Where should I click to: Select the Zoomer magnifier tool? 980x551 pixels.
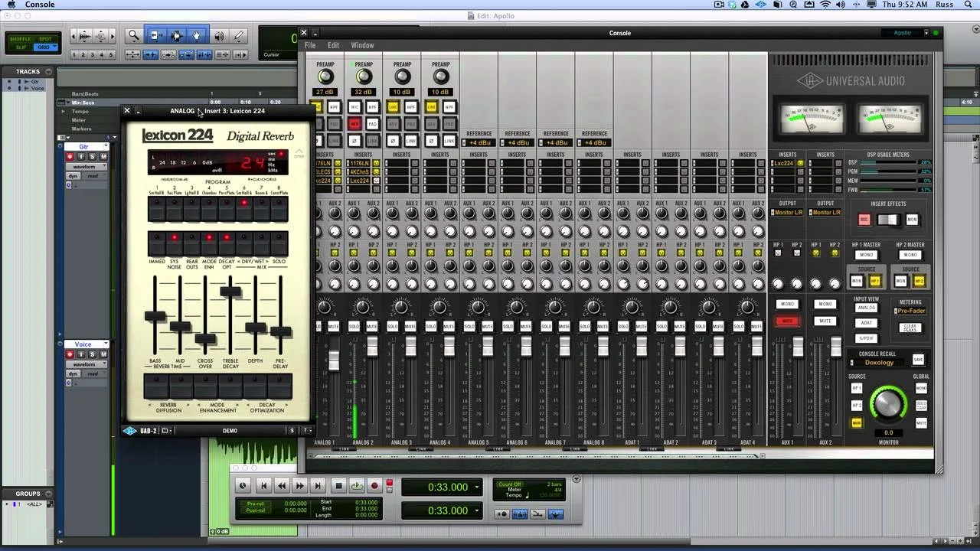[x=134, y=36]
